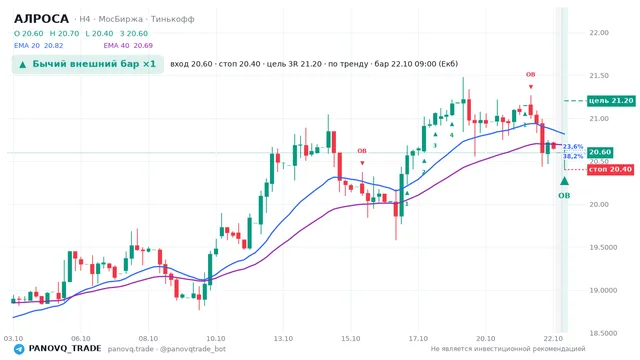Viewport: 640px width, 360px height.
Task: Click the green OB label under the arrow
Action: 564,196
